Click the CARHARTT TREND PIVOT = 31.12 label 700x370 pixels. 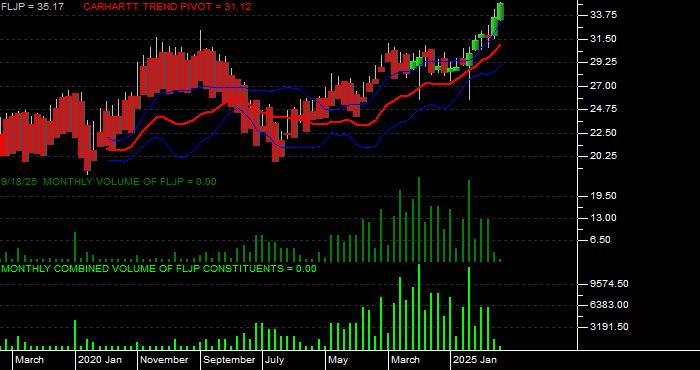tap(167, 7)
